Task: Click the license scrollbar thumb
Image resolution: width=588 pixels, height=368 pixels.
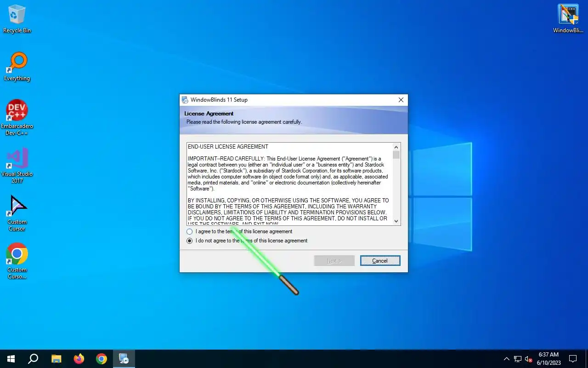Action: [x=396, y=155]
